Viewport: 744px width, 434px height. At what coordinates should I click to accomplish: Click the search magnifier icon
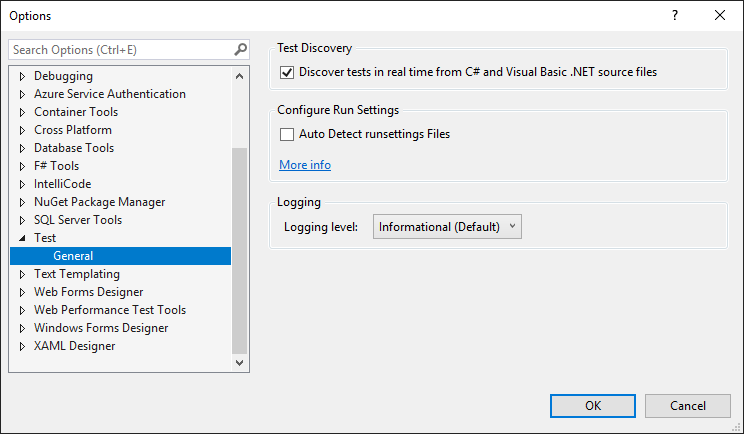point(241,49)
